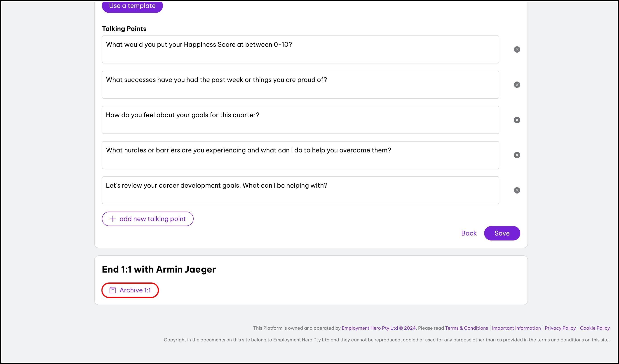
Task: Open the Terms & Conditions link
Action: [x=466, y=328]
